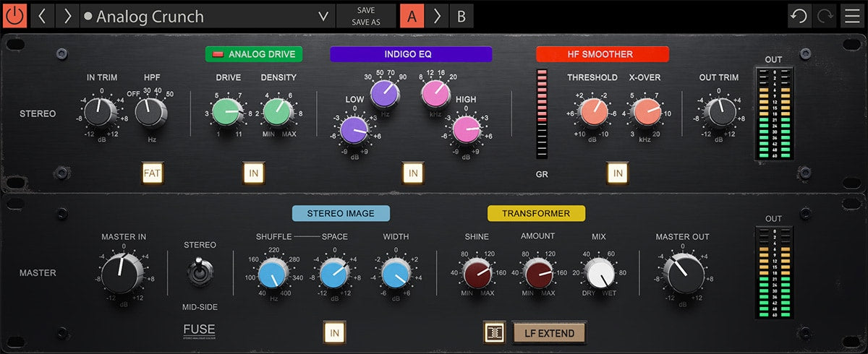Toggle the FAT switch

point(152,173)
